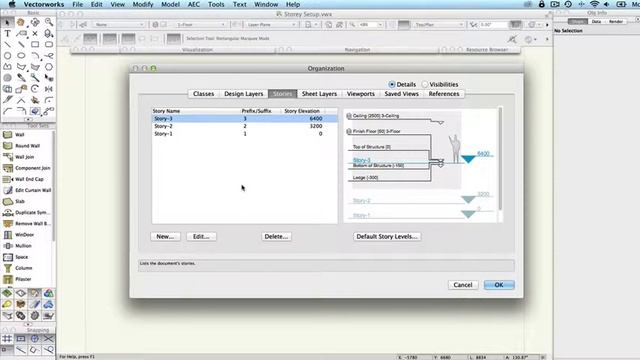
Task: Select the arrow Selection tool in Basic palette
Action: [7, 22]
